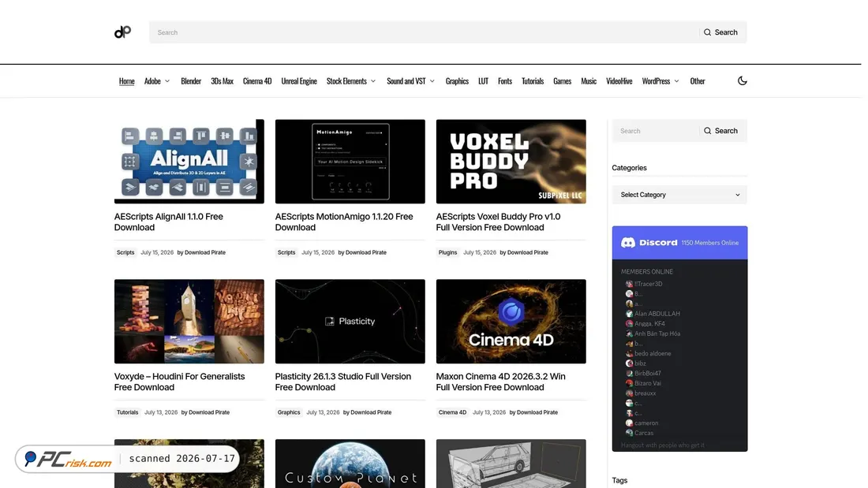Click the Plasticity thumbnail image
868x488 pixels.
[x=350, y=322]
